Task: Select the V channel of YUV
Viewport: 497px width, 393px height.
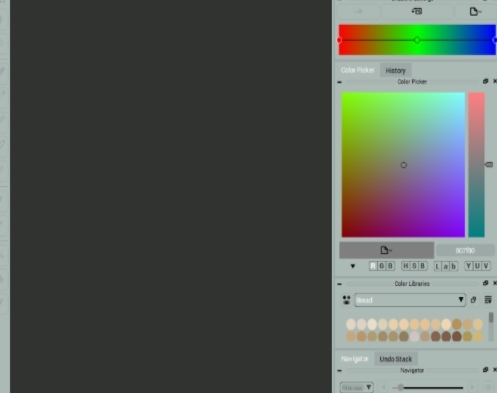Action: (486, 266)
